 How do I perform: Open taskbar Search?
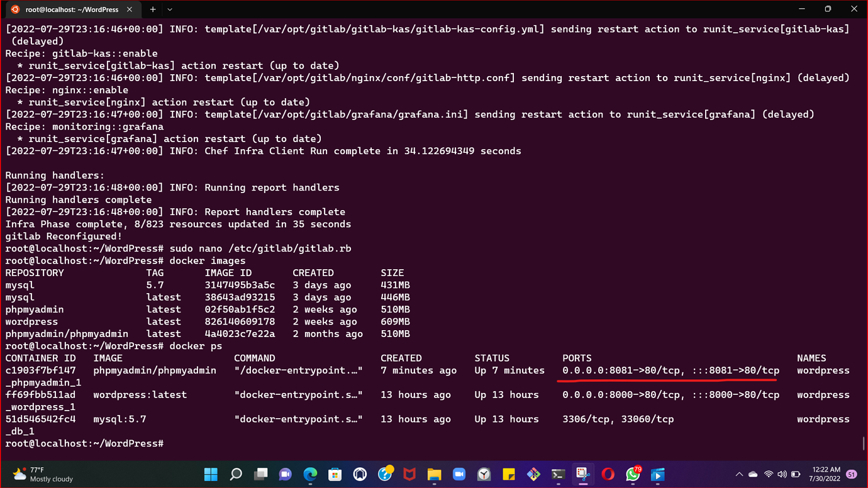pyautogui.click(x=236, y=475)
